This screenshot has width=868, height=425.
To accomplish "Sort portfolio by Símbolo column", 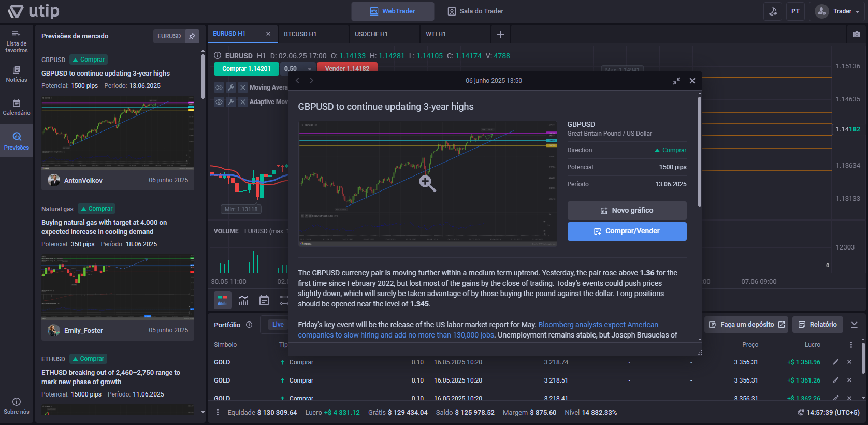I will point(225,345).
